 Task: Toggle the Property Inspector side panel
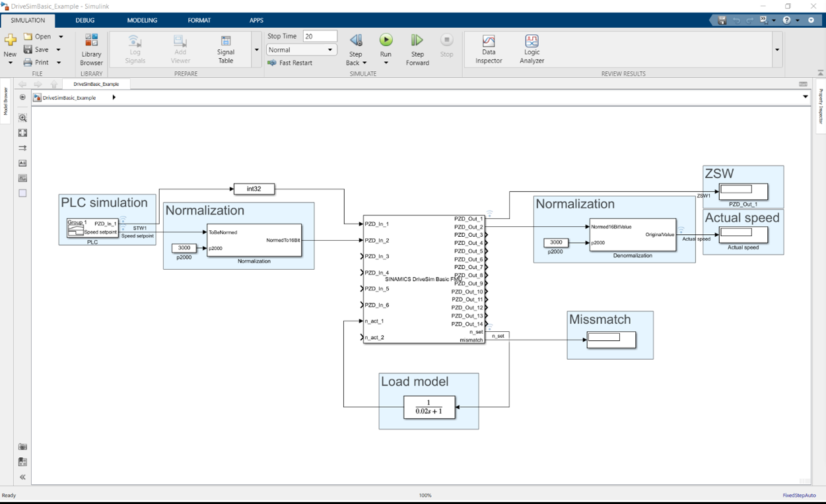point(821,106)
